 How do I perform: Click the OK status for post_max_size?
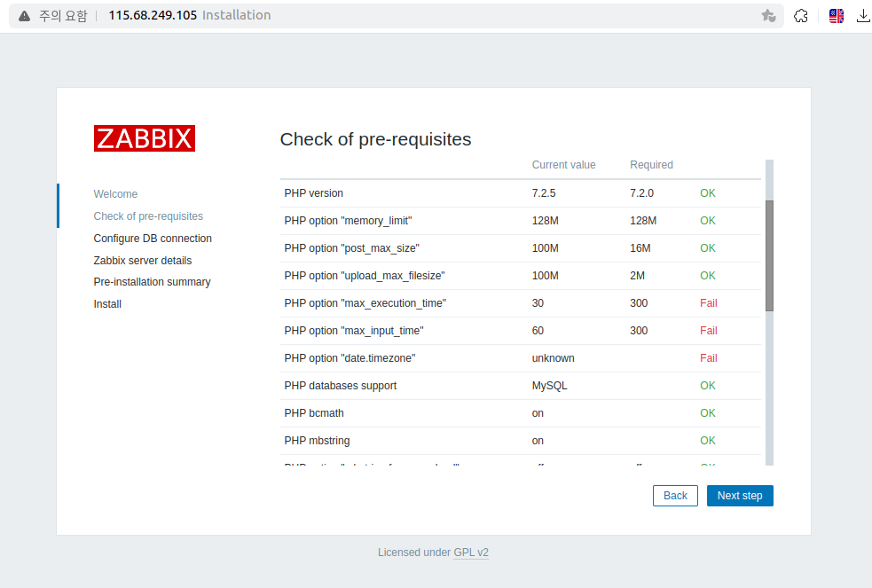coord(708,247)
